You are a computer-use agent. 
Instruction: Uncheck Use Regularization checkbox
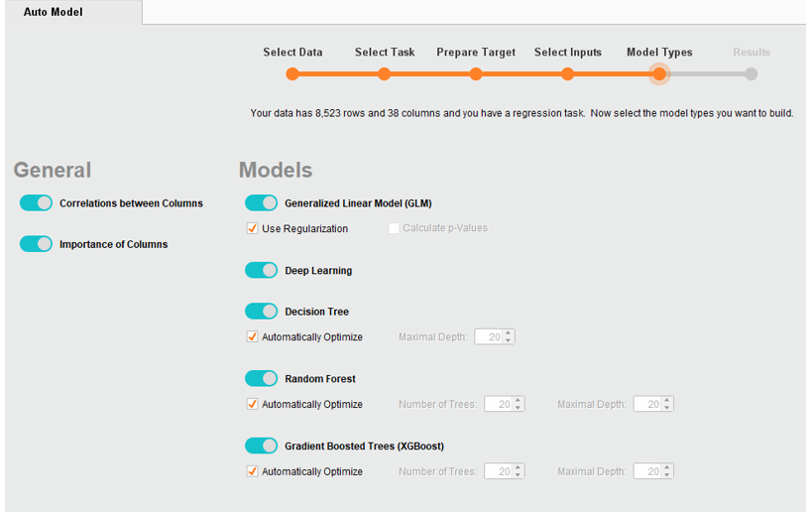pos(252,228)
